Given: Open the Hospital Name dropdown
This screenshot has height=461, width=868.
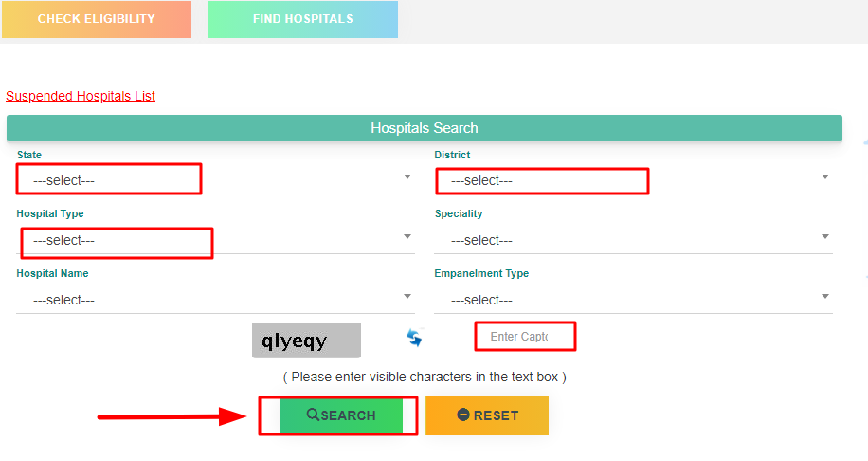Looking at the screenshot, I should (x=215, y=300).
